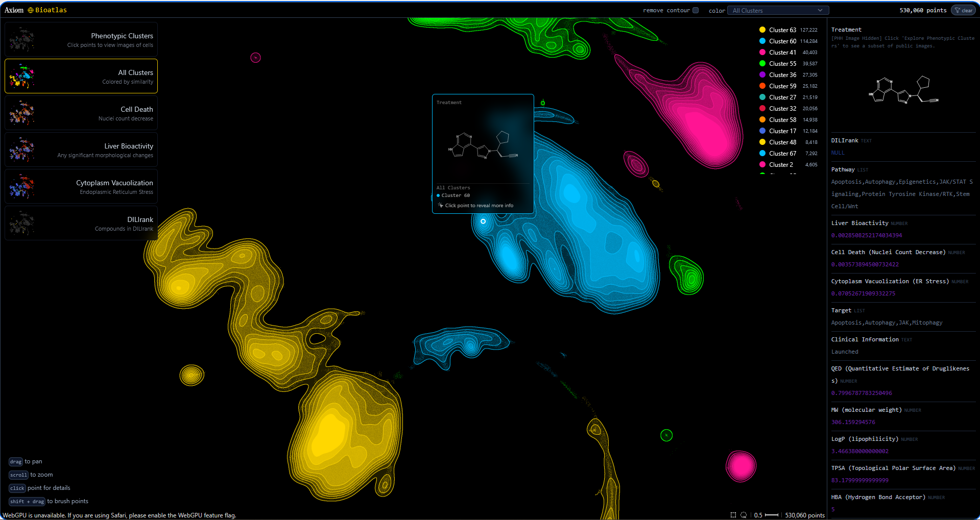This screenshot has width=980, height=520.
Task: Select Cluster 2 in the legend
Action: coord(788,165)
